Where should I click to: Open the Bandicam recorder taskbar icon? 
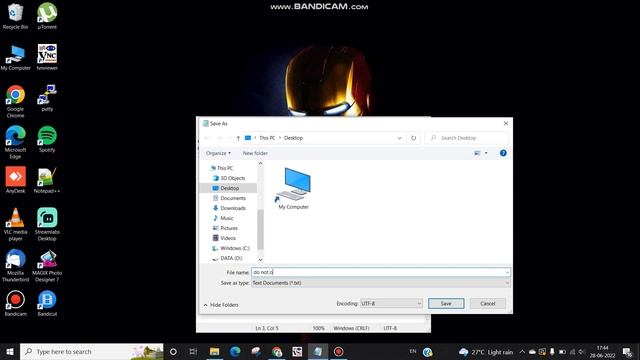338,351
